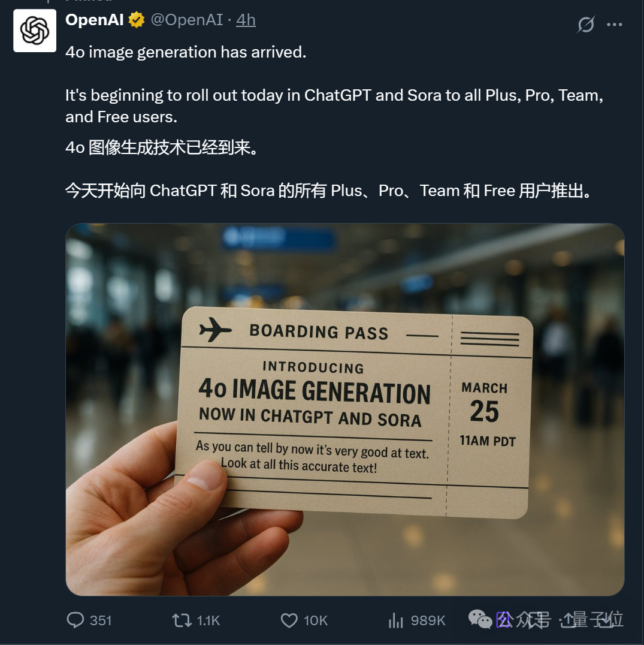Click the views bar chart icon

point(395,620)
